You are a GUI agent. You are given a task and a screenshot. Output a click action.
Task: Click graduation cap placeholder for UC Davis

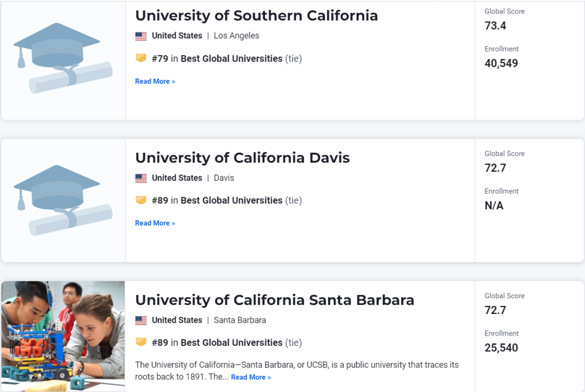click(x=63, y=200)
